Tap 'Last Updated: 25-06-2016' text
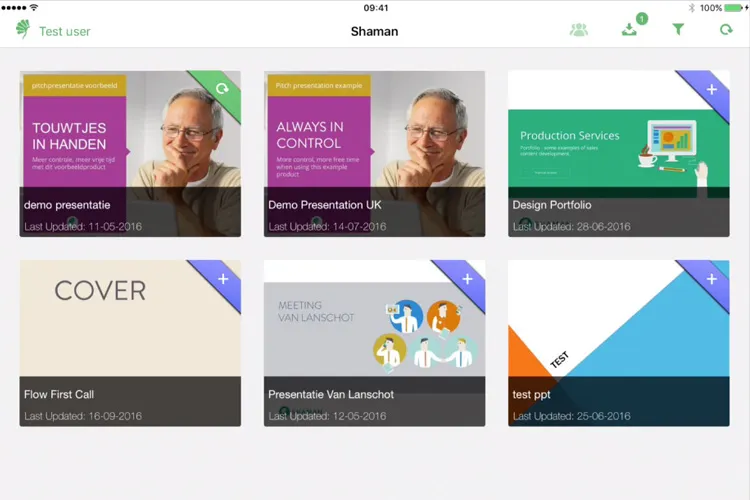The width and height of the screenshot is (750, 500). tap(572, 416)
